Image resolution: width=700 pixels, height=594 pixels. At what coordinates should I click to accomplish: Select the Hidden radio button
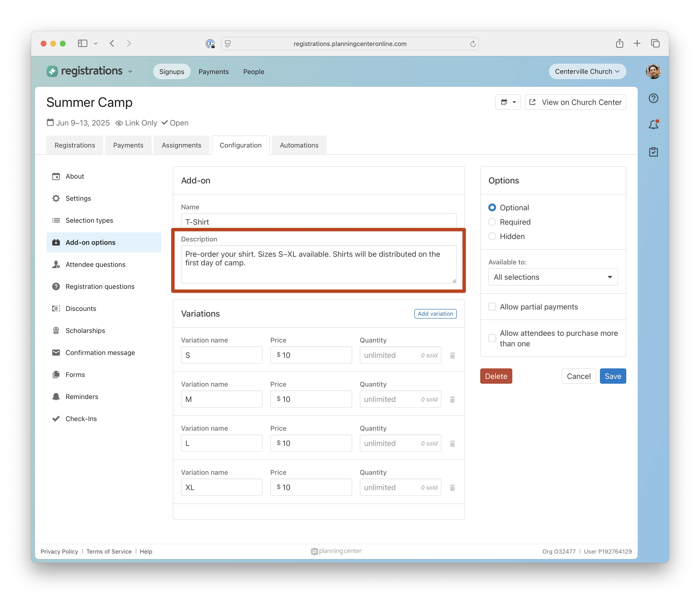(x=492, y=236)
